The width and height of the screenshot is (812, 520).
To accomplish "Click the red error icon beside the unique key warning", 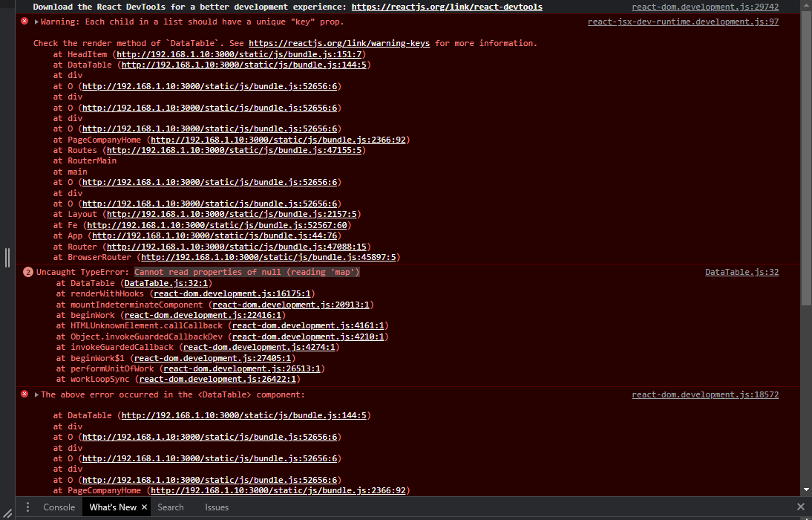I will point(24,22).
